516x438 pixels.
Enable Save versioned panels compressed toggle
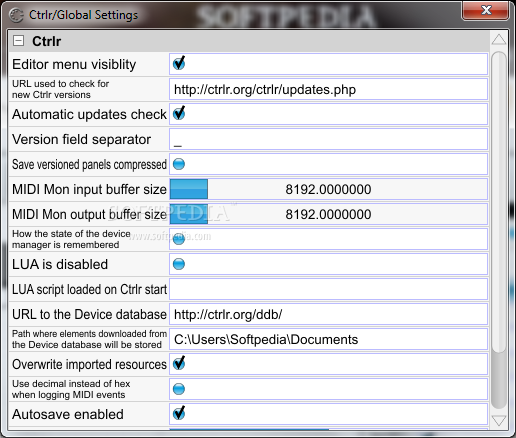pyautogui.click(x=179, y=164)
